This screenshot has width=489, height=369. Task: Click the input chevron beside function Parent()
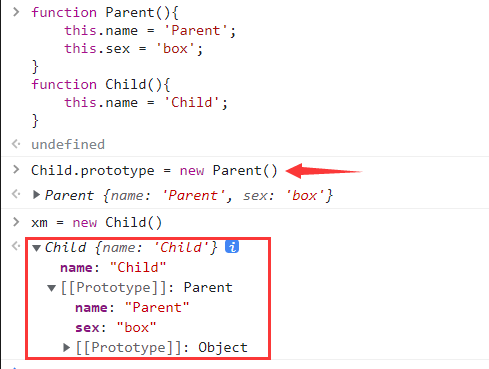pos(16,12)
